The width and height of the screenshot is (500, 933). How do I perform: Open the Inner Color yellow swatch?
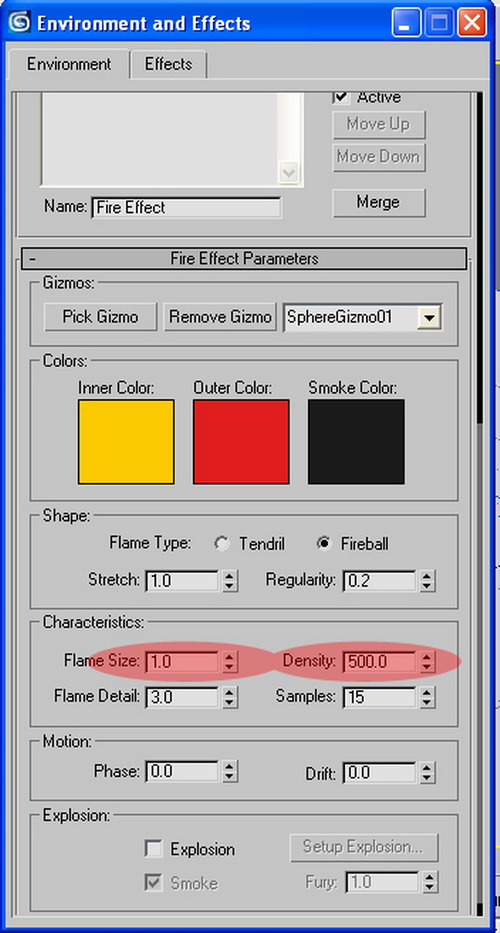point(126,442)
